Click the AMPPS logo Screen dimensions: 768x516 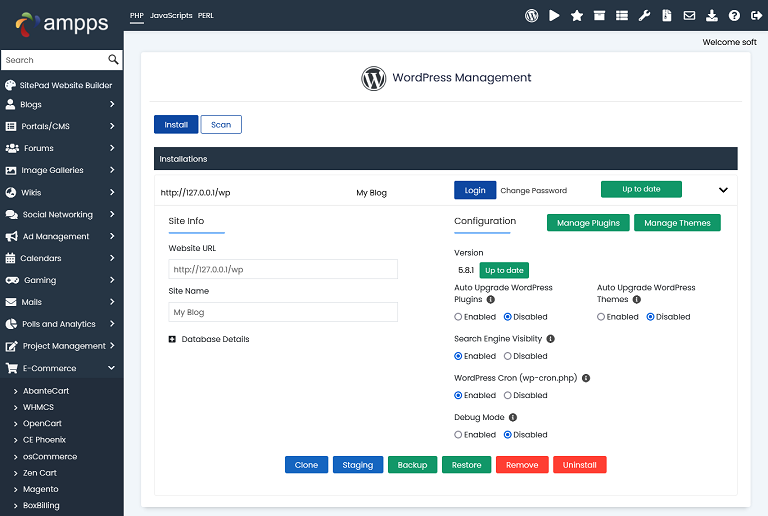pyautogui.click(x=62, y=24)
